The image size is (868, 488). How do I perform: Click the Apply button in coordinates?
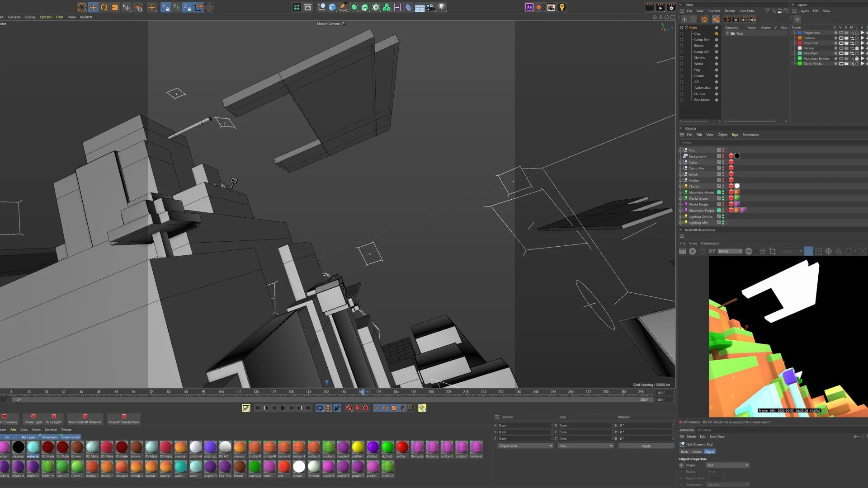click(x=646, y=446)
